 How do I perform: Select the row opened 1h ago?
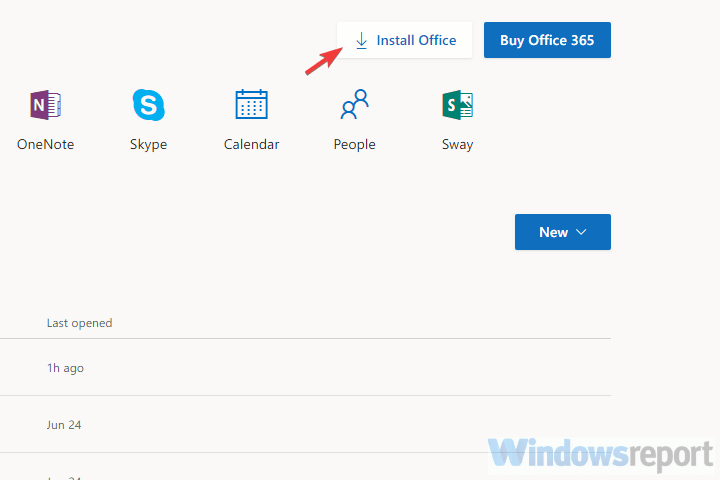[305, 367]
